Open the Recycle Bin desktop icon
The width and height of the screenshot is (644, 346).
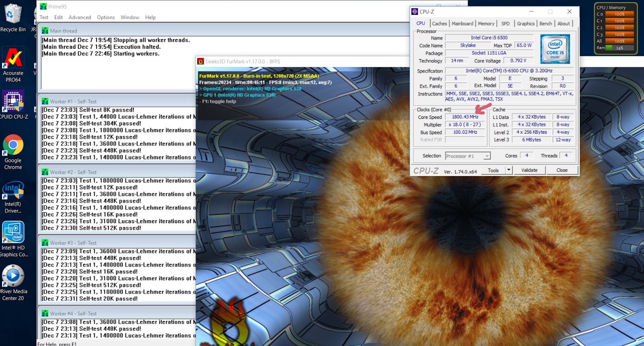coord(13,18)
